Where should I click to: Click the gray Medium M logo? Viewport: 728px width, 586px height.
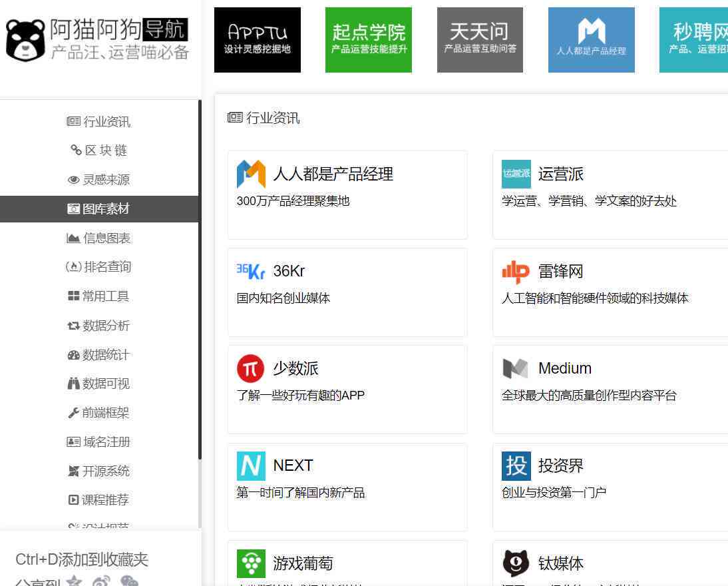click(x=515, y=369)
